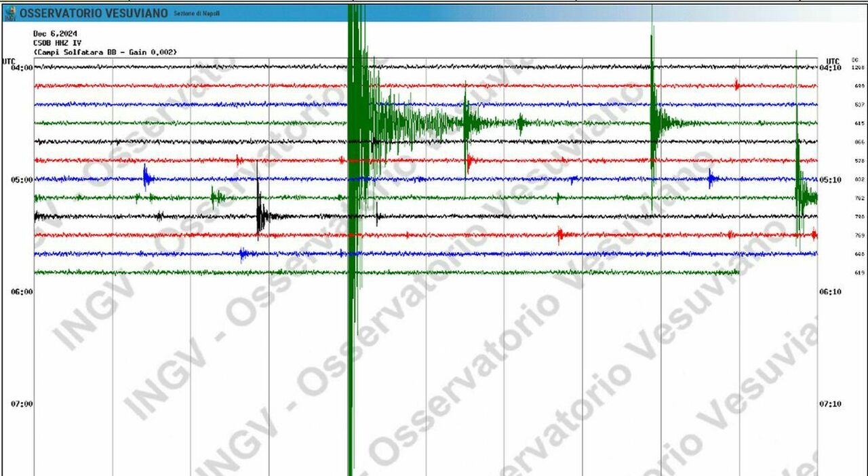This screenshot has height=476, width=868.
Task: Click the 07:10 time label on right
Action: (x=830, y=404)
